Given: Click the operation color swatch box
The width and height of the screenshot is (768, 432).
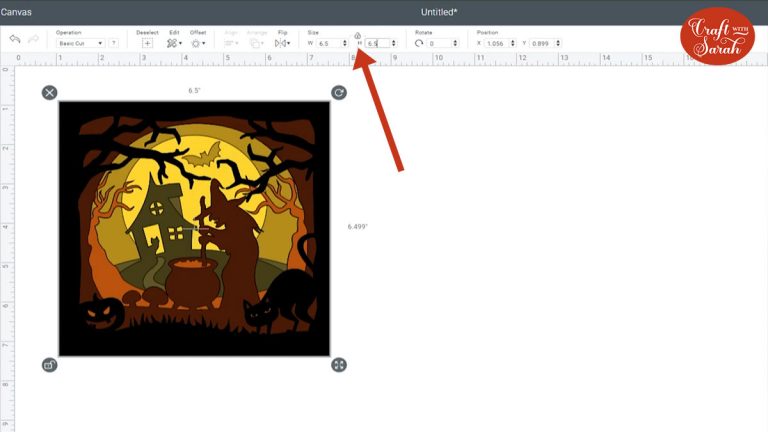Looking at the screenshot, I should [x=114, y=44].
